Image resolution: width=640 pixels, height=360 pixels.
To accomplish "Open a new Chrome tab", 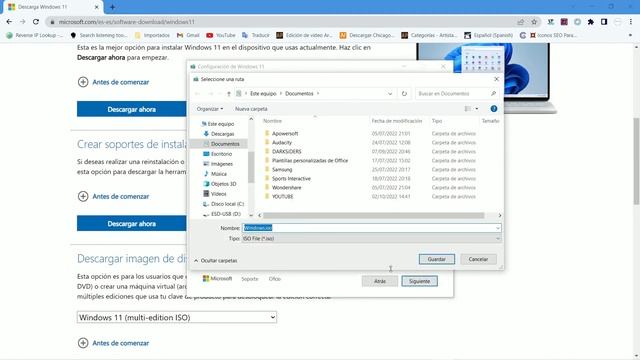I will [112, 7].
